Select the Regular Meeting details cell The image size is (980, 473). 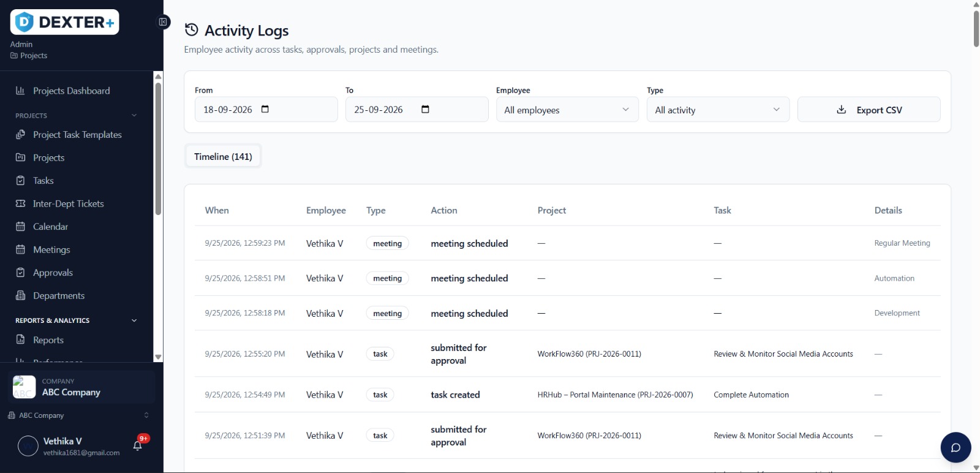(x=902, y=243)
